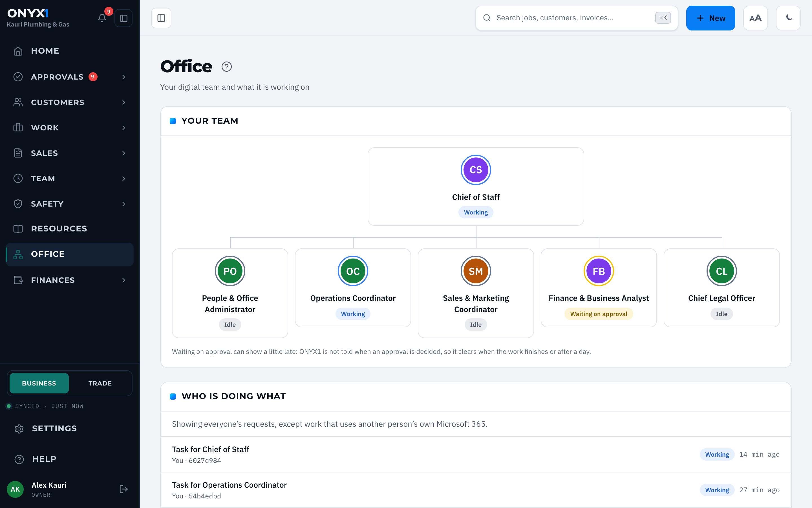The height and width of the screenshot is (508, 812).
Task: Select the OC Operations Coordinator avatar
Action: coord(353,271)
